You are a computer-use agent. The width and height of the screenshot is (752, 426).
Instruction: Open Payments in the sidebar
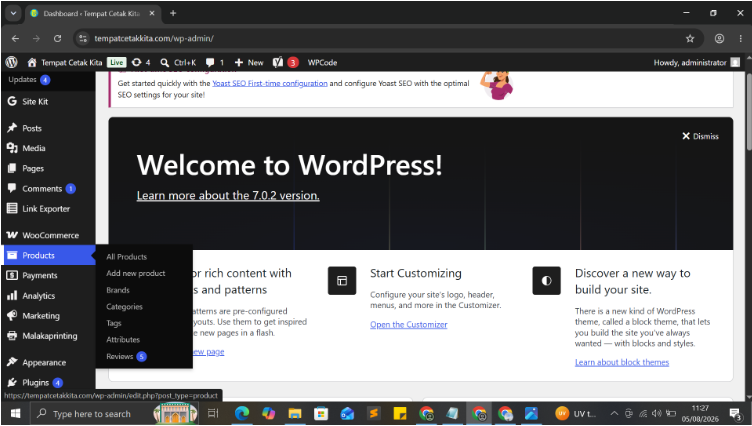click(39, 275)
